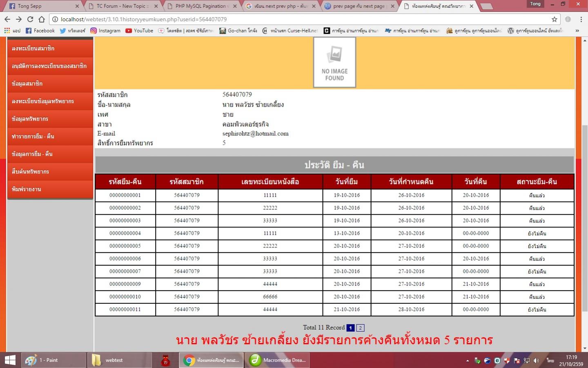Show hidden system tray icons
This screenshot has width=588, height=368.
(468, 361)
